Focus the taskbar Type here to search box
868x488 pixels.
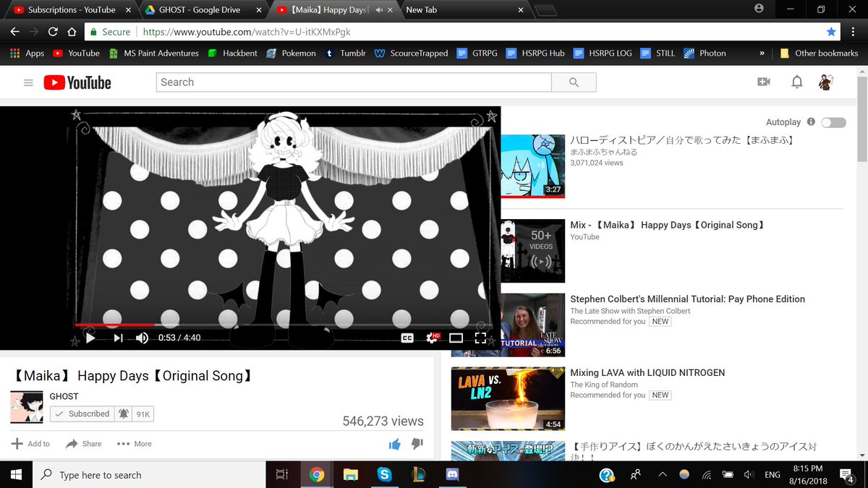[149, 475]
